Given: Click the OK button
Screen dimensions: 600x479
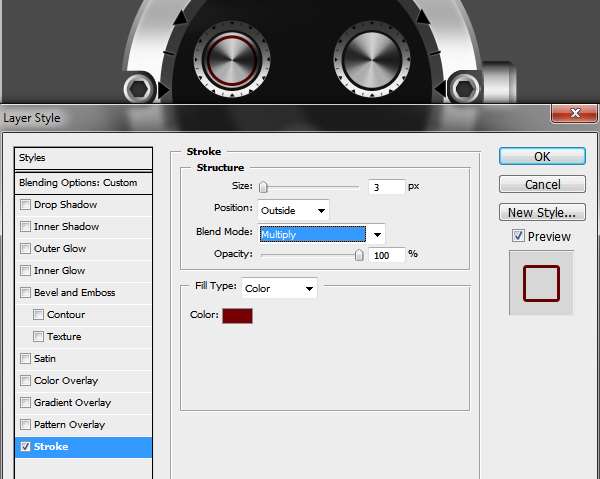Looking at the screenshot, I should pyautogui.click(x=542, y=156).
